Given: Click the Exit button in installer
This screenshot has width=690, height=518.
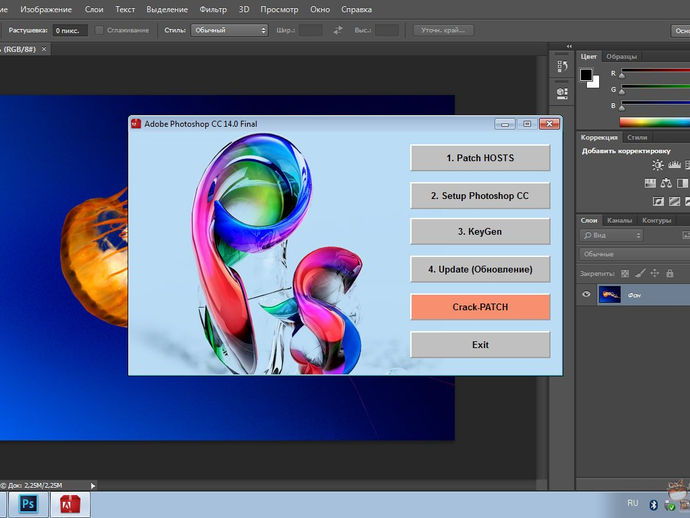Looking at the screenshot, I should click(480, 345).
